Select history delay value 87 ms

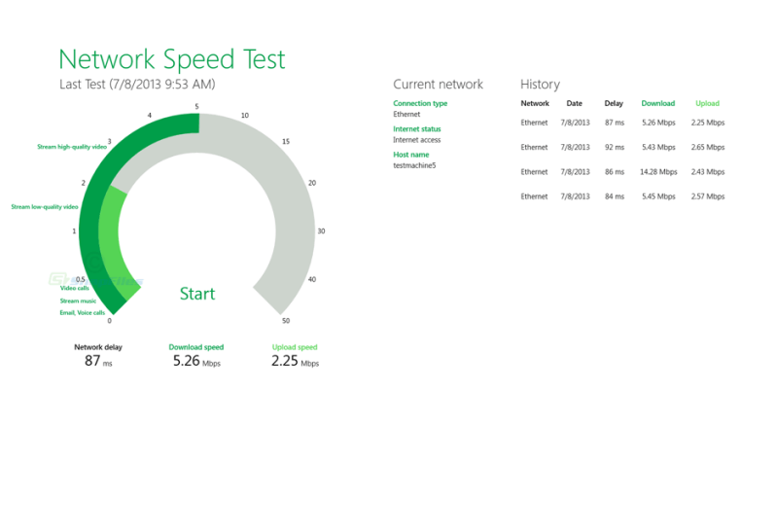click(615, 123)
